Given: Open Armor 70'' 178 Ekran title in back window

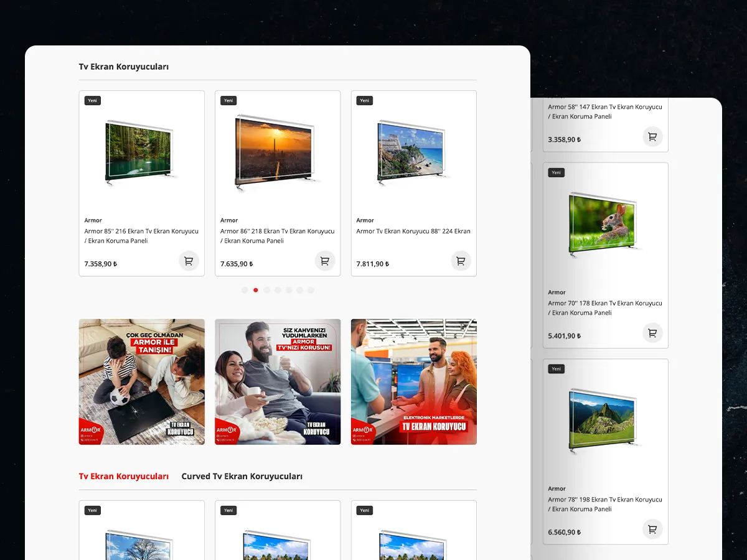Looking at the screenshot, I should (605, 308).
